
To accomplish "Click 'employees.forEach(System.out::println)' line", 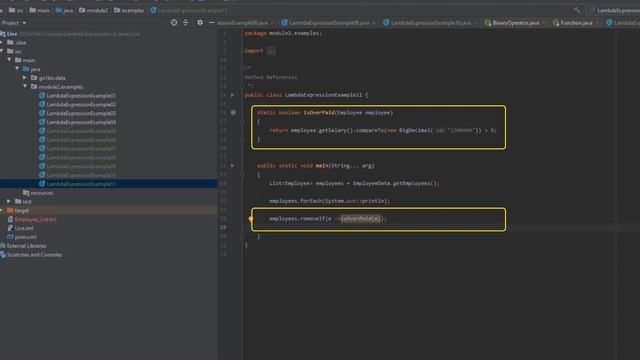I will (x=329, y=201).
